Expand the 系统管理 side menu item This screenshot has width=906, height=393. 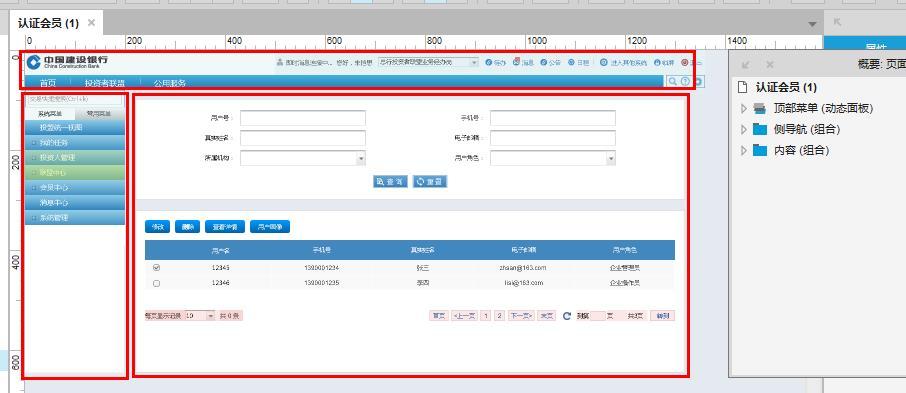click(x=75, y=218)
